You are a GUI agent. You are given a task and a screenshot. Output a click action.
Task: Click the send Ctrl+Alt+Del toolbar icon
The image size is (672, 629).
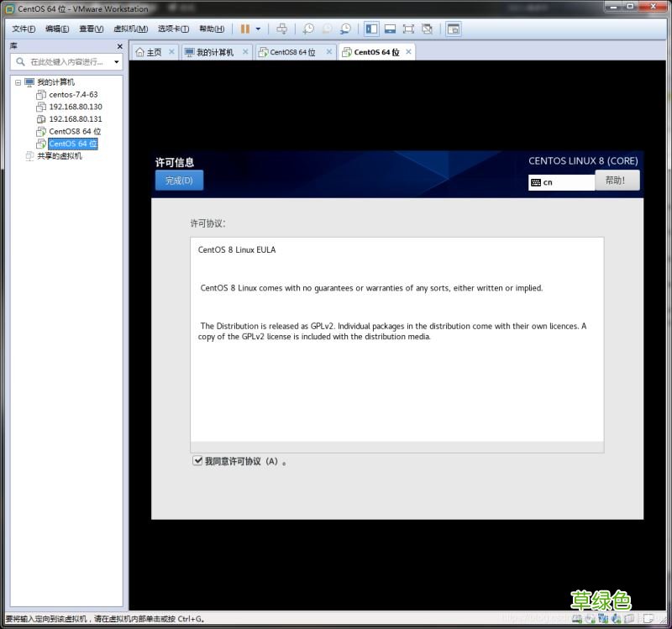[281, 29]
